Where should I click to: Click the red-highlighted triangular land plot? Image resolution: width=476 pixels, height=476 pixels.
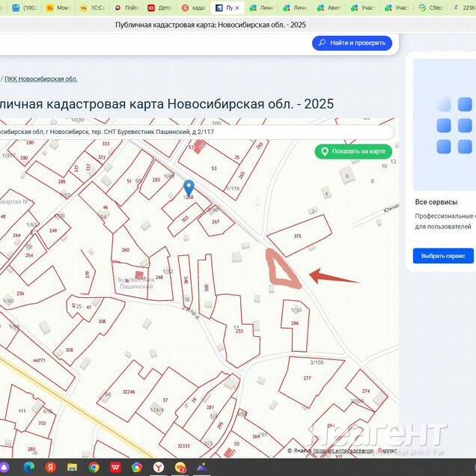point(281,269)
